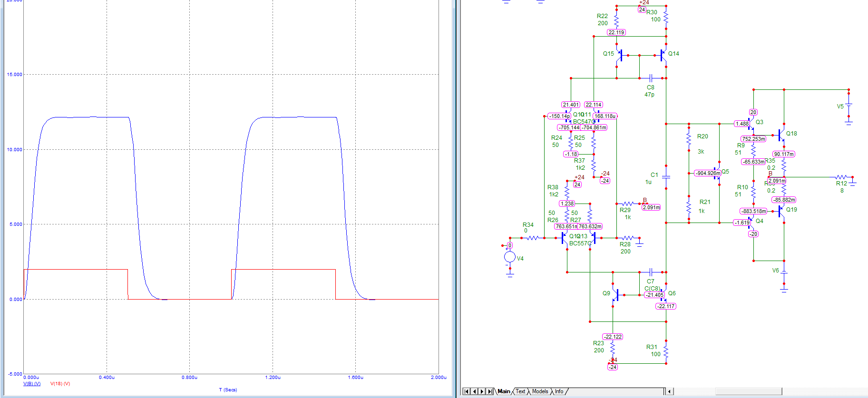Image resolution: width=868 pixels, height=398 pixels.
Task: Select resistor R28 symbol
Action: coord(628,238)
